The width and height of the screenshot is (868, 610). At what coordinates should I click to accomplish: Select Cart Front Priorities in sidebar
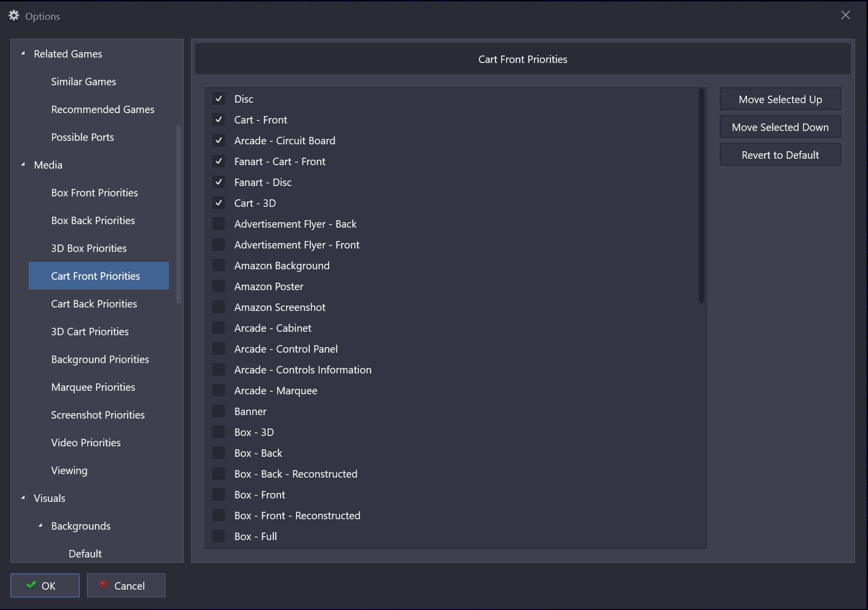tap(99, 276)
